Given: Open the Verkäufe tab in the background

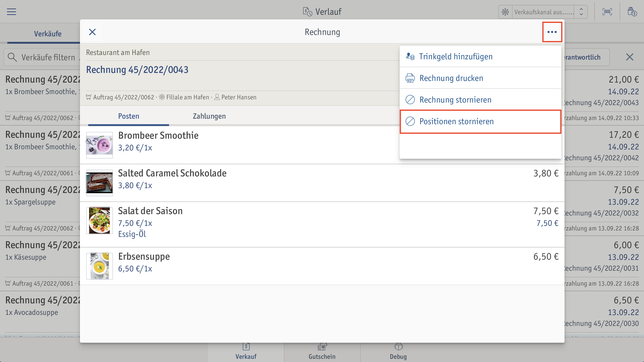Looking at the screenshot, I should pyautogui.click(x=48, y=34).
